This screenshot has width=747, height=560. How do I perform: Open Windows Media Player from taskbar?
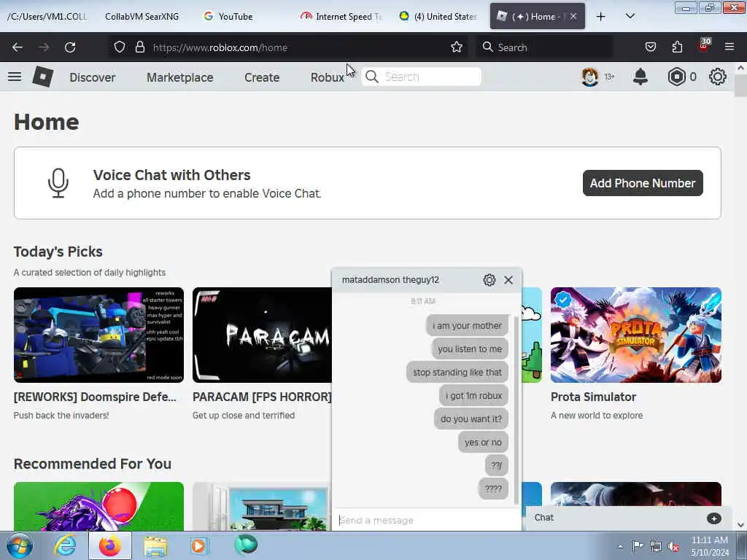pyautogui.click(x=198, y=545)
